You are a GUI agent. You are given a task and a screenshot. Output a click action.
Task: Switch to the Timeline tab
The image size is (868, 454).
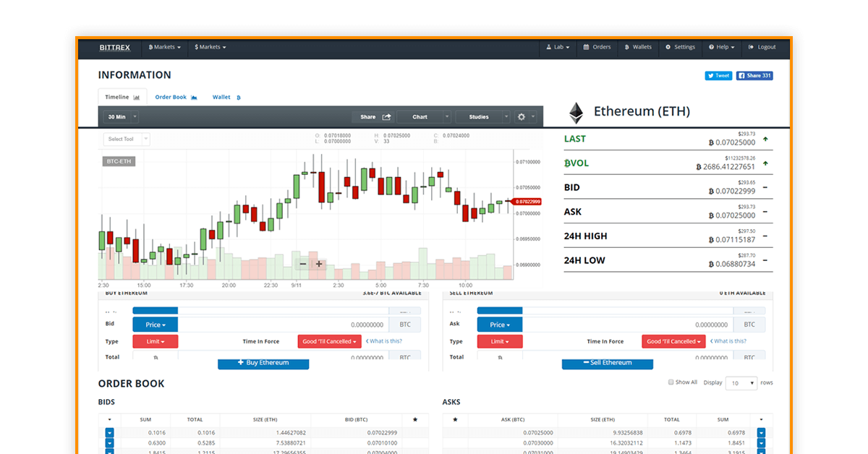pos(122,97)
